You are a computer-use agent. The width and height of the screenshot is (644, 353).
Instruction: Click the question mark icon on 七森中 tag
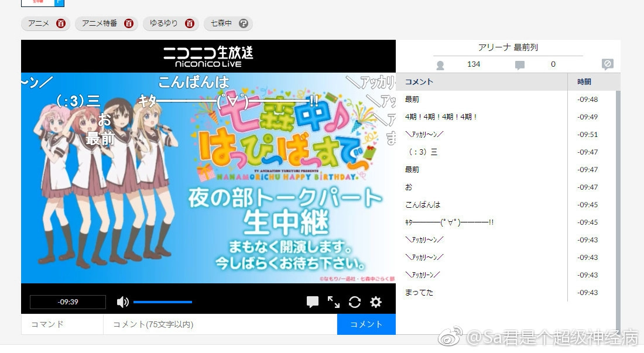pyautogui.click(x=244, y=23)
